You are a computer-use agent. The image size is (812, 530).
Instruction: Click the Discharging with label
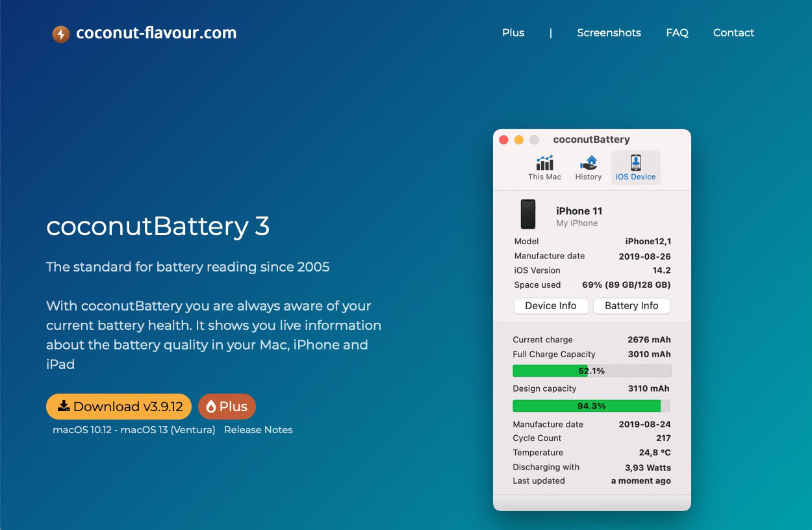pos(546,467)
